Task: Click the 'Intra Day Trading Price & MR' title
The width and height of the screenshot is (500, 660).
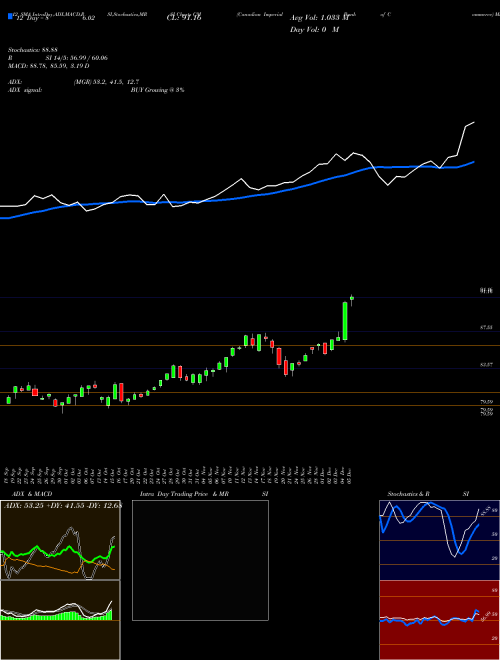Action: point(184,494)
